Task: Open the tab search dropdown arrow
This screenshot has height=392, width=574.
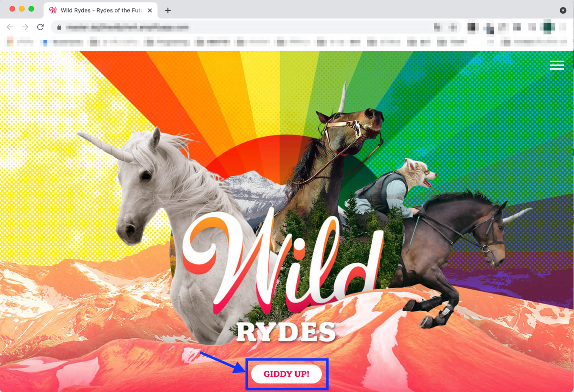Action: click(563, 11)
